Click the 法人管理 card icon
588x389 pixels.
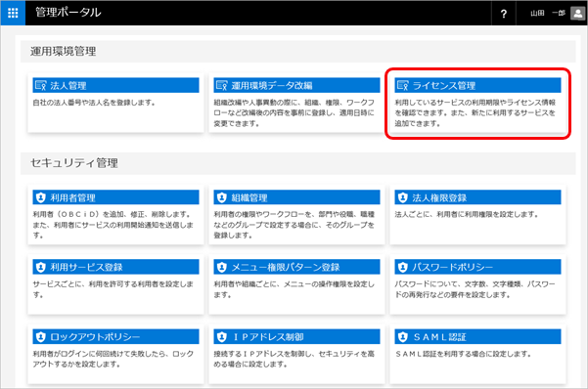40,85
